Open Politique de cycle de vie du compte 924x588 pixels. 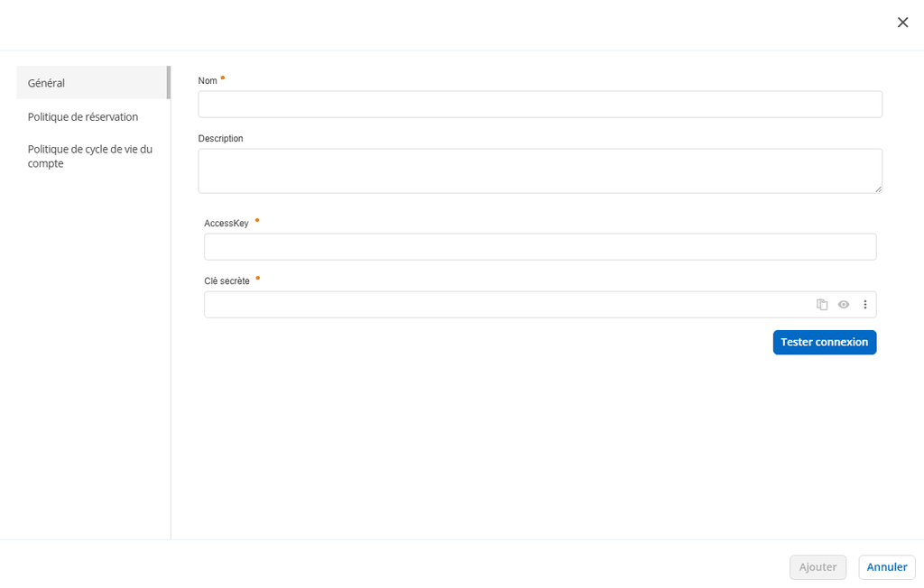[89, 156]
